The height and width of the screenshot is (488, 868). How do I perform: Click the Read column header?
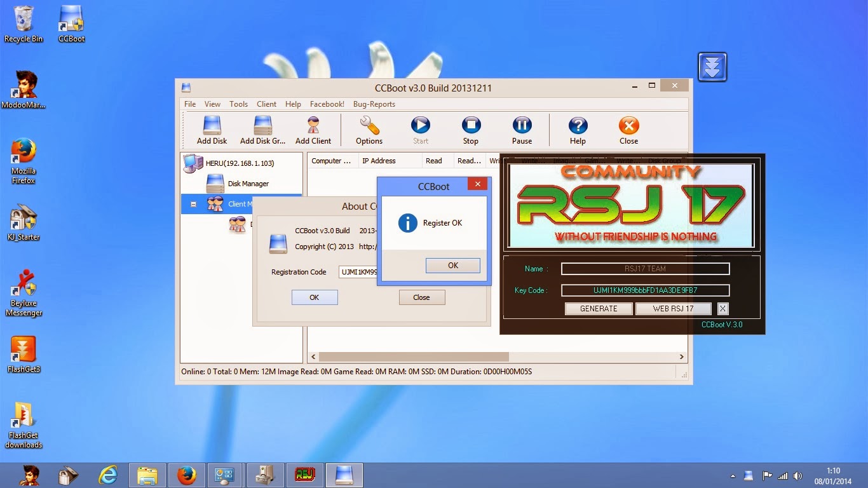click(x=437, y=161)
